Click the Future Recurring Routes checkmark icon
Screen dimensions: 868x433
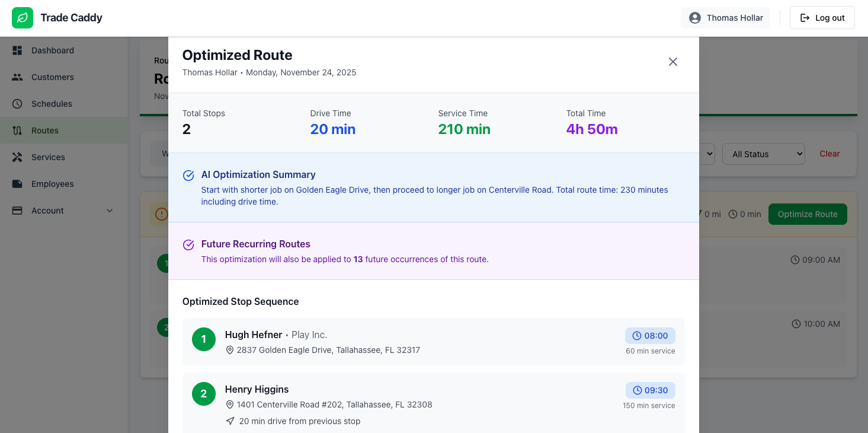coord(188,245)
